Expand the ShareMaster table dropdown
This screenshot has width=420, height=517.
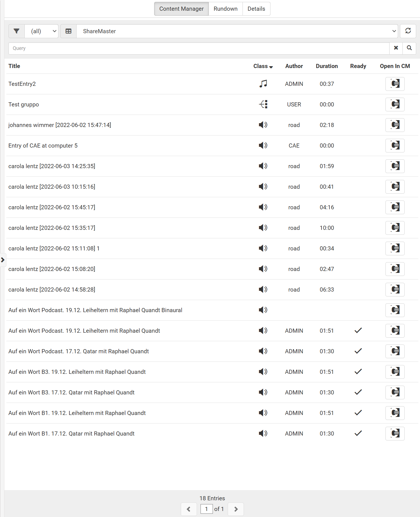[237, 31]
